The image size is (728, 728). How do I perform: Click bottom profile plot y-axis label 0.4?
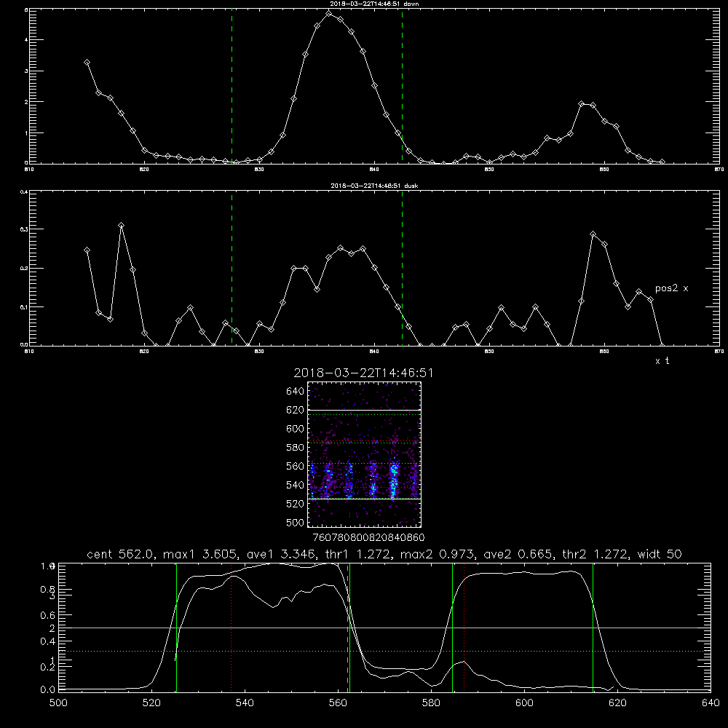[x=48, y=641]
